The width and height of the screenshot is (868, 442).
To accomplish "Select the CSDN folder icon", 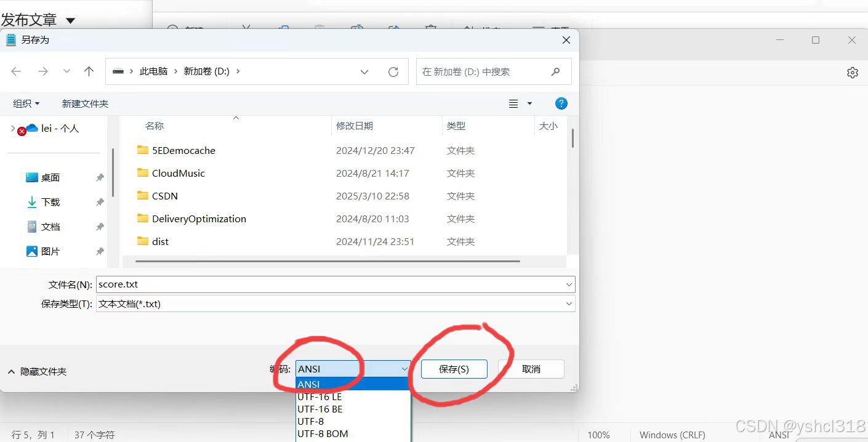I will [x=142, y=196].
